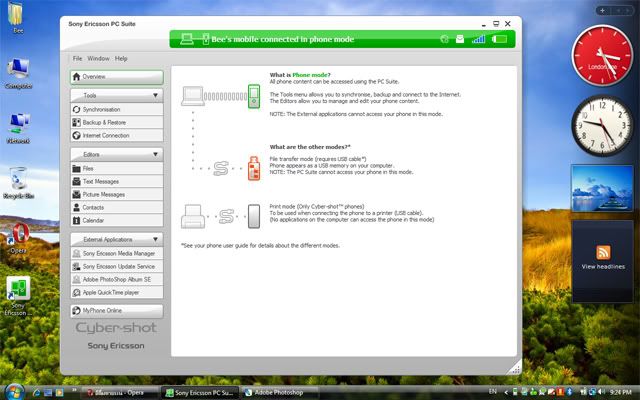Click View headlines feed gadget
This screenshot has height=400, width=640.
tap(603, 261)
